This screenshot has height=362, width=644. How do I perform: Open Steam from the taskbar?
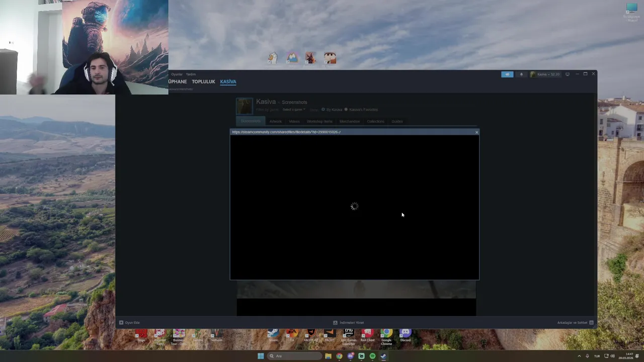click(x=383, y=356)
